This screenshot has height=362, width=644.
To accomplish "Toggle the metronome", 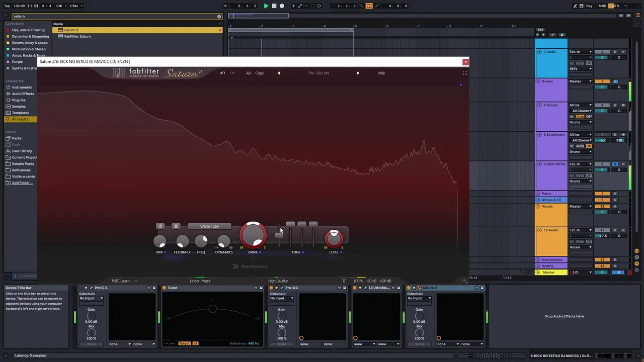I will (60, 6).
